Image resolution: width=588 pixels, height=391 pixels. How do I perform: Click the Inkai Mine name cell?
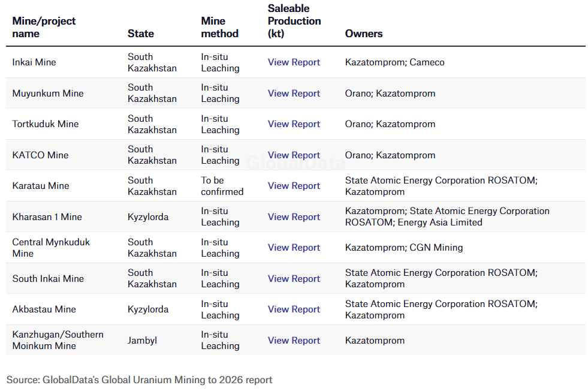[x=34, y=62]
